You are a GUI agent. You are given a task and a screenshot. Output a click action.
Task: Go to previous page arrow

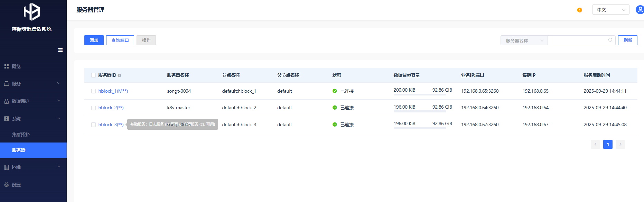click(595, 144)
